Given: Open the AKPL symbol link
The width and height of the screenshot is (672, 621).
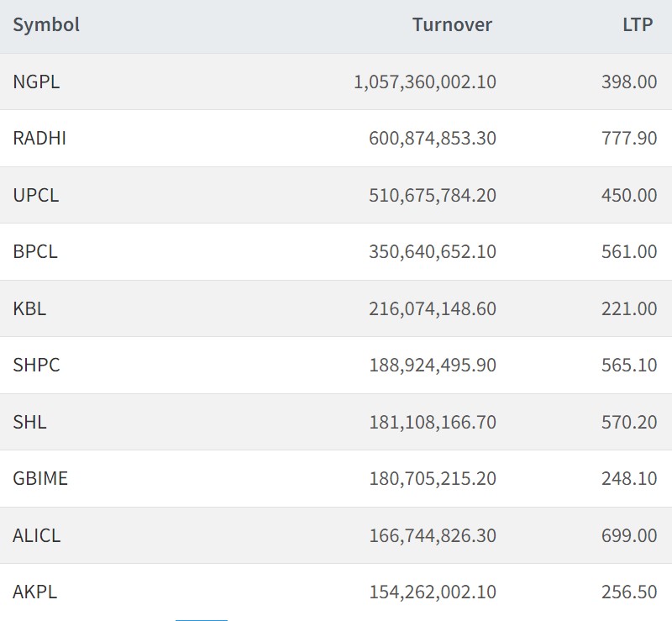Looking at the screenshot, I should click(x=35, y=592).
